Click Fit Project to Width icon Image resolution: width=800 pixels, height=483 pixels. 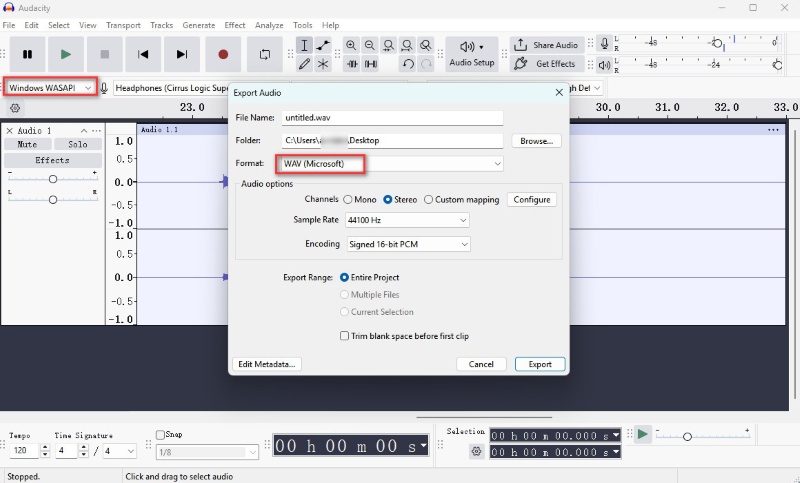(x=407, y=45)
